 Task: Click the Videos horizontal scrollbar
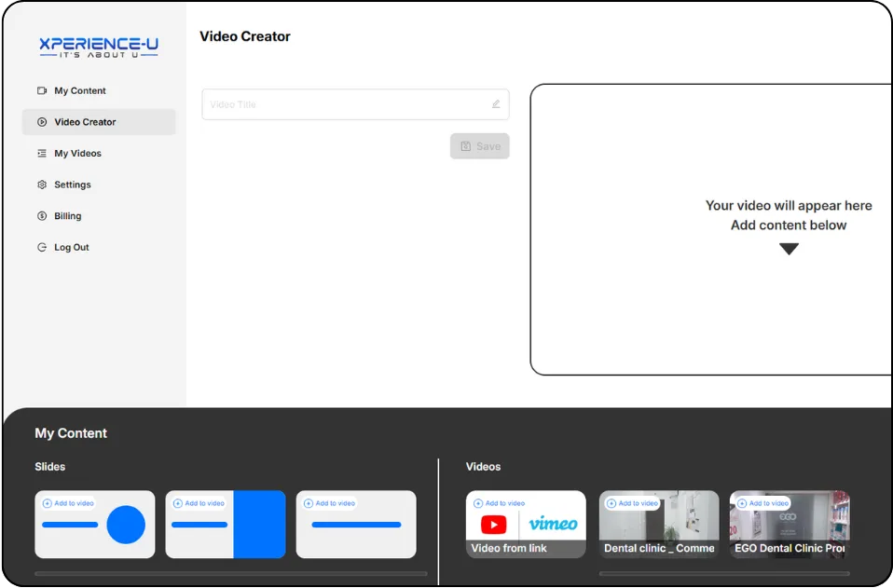724,574
